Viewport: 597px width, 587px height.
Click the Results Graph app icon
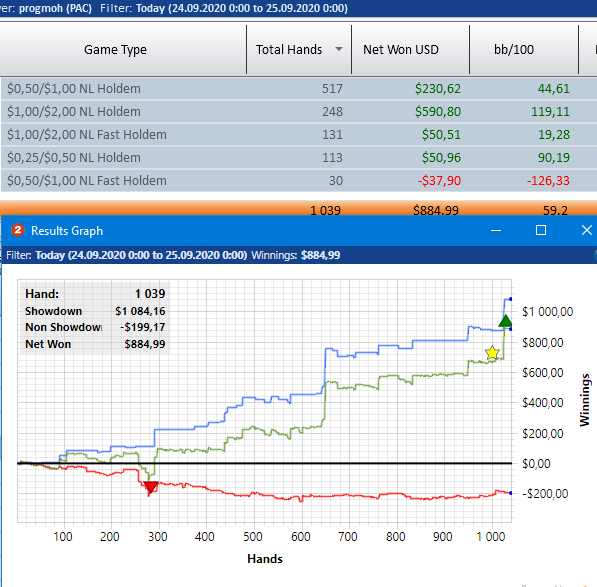(18, 230)
